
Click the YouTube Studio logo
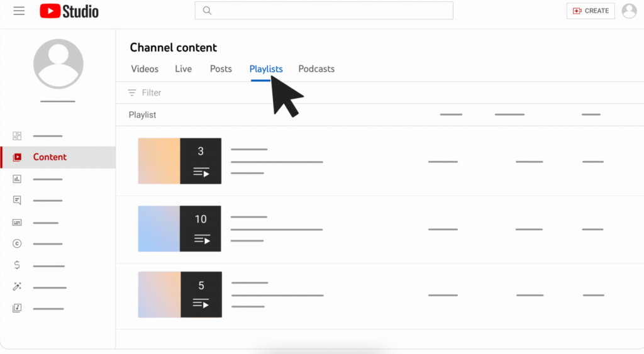[69, 11]
